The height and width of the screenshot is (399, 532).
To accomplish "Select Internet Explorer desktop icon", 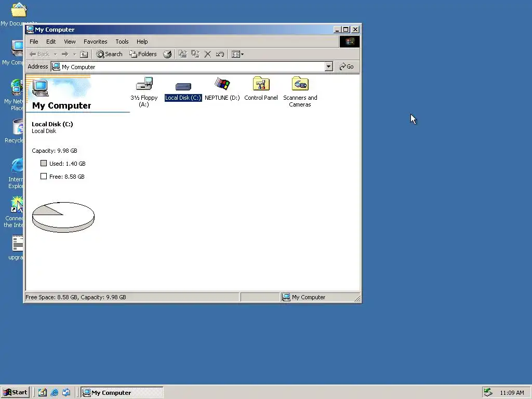I will click(x=15, y=174).
